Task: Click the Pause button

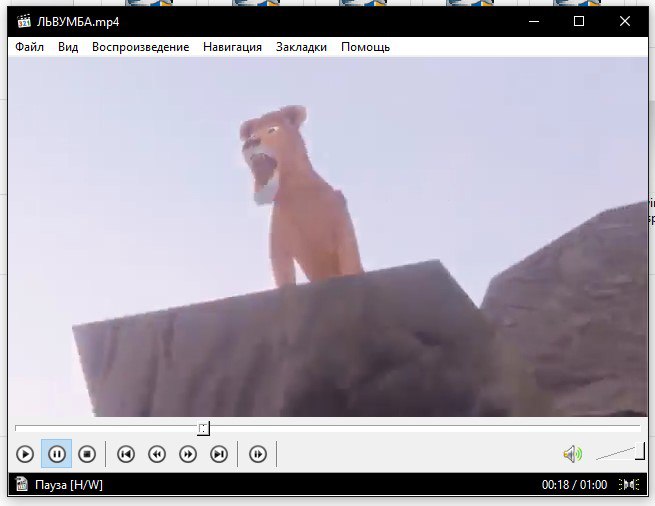Action: (x=56, y=454)
